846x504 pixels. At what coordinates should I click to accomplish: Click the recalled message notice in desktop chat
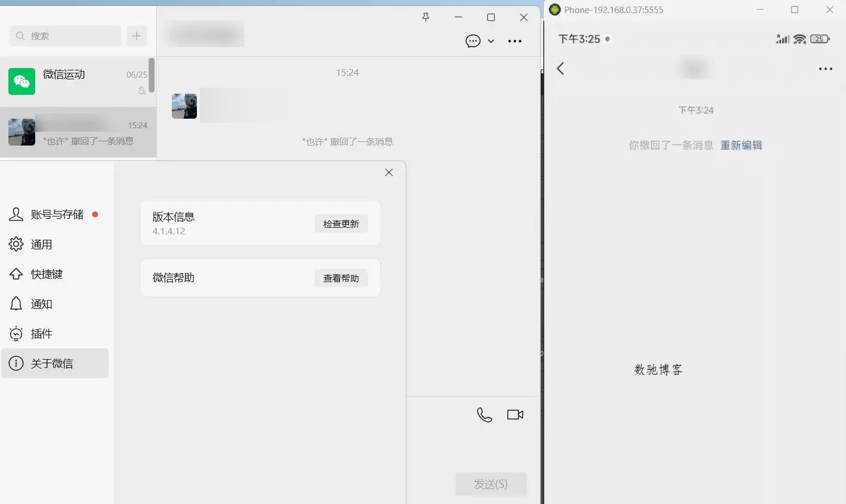click(x=347, y=141)
